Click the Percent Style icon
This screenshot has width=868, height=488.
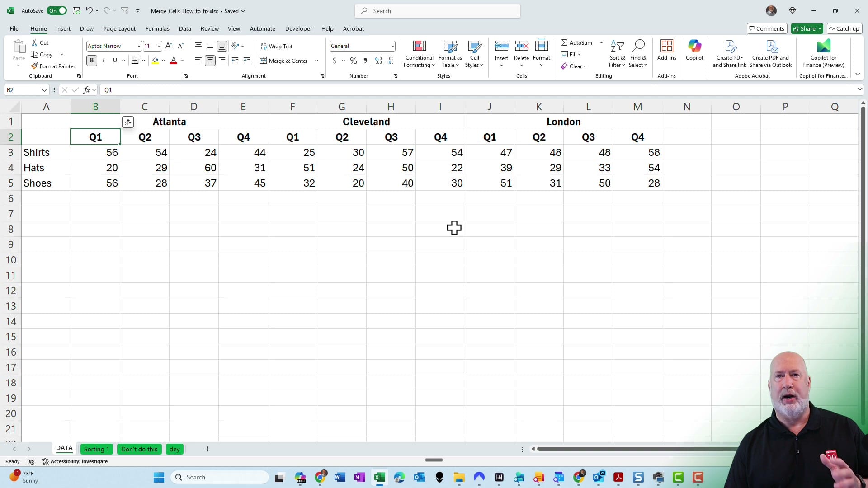353,60
